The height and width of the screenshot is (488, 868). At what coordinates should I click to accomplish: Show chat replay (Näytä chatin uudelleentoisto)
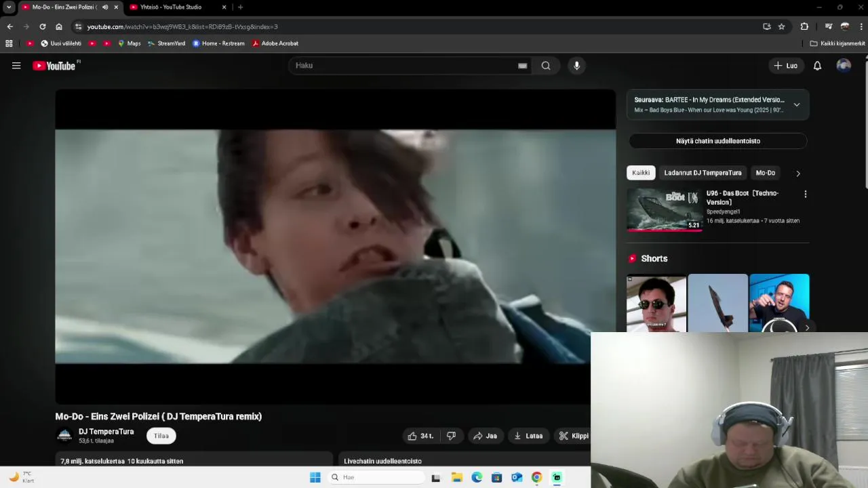(x=718, y=141)
